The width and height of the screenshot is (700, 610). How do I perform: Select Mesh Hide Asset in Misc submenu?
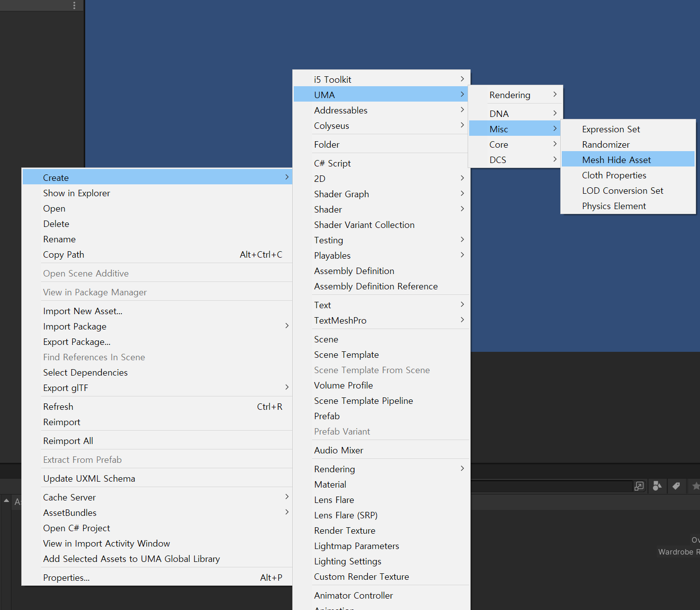(628, 160)
